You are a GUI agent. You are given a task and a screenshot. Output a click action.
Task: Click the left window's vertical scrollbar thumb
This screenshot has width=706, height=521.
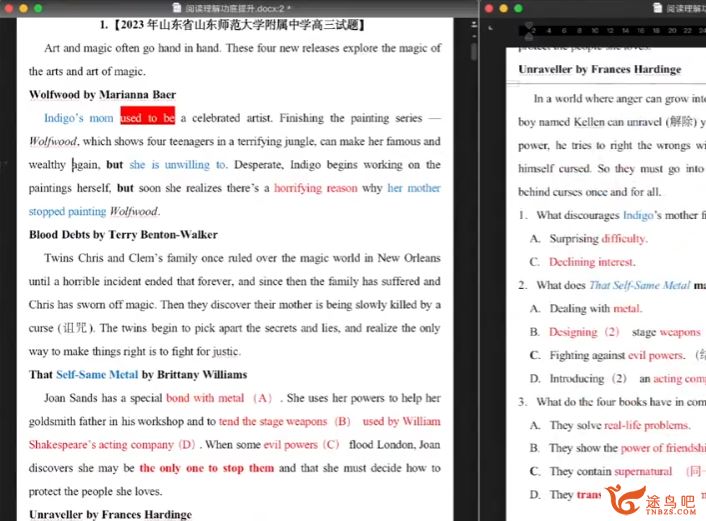point(474,52)
